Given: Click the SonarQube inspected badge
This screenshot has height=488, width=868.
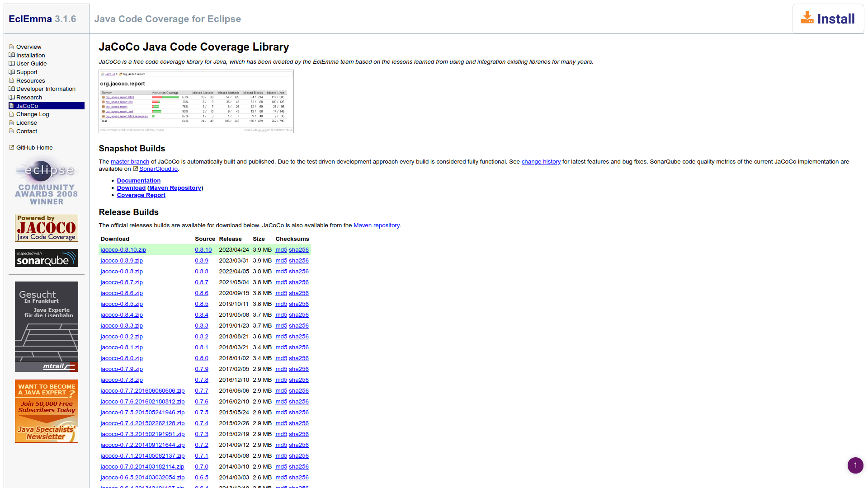Looking at the screenshot, I should pos(46,258).
